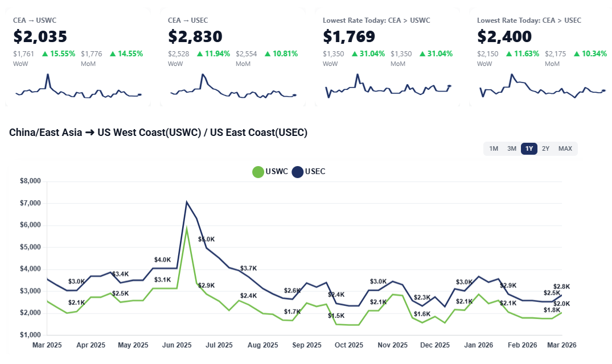Image resolution: width=612 pixels, height=364 pixels.
Task: Click the Lowest Rate USEC $2,400 value
Action: (504, 37)
